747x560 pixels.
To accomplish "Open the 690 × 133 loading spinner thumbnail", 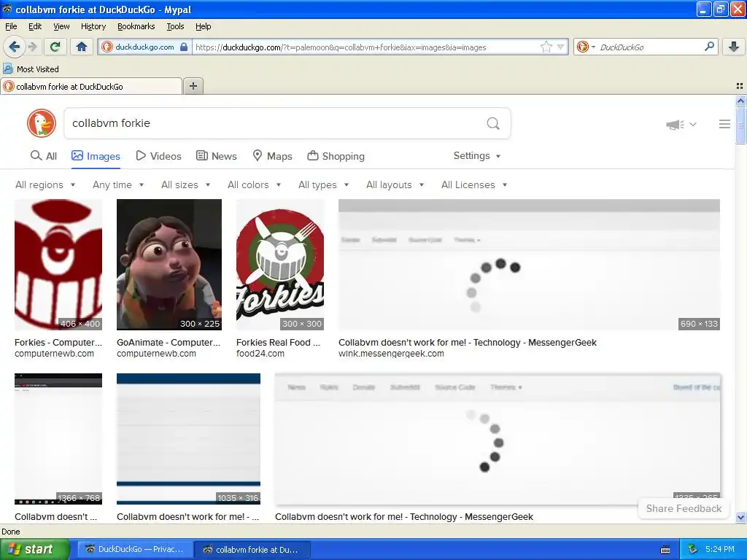I will [529, 264].
